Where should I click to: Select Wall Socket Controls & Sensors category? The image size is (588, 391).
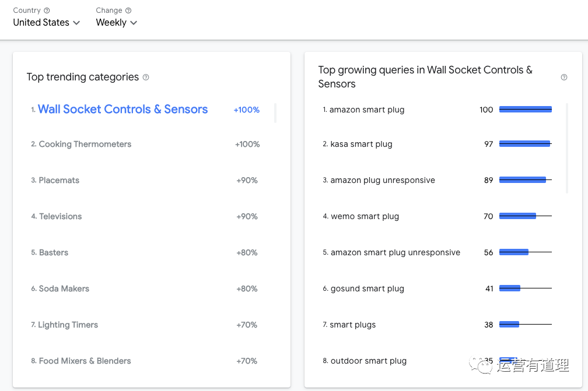pyautogui.click(x=123, y=110)
